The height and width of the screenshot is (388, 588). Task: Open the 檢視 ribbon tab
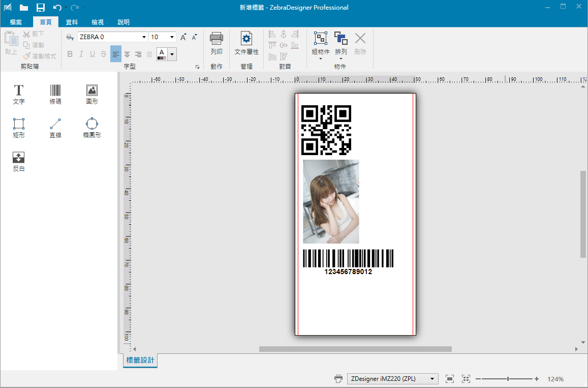point(98,22)
